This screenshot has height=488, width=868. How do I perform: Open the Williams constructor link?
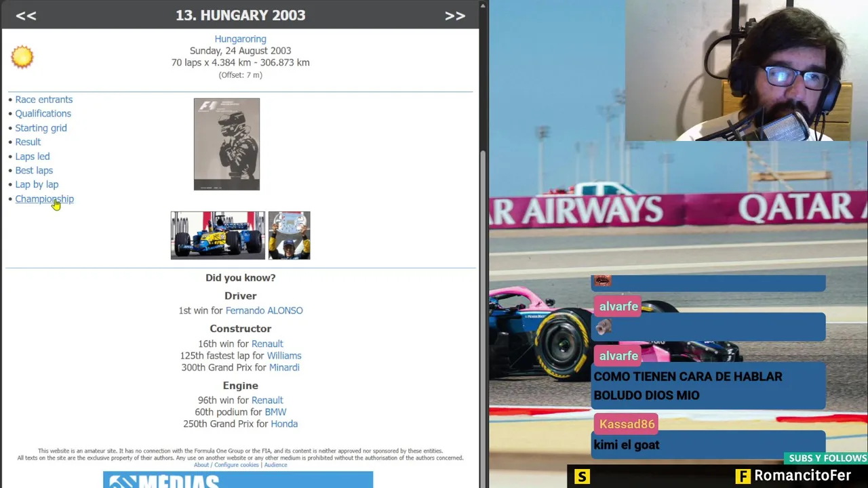tap(284, 356)
